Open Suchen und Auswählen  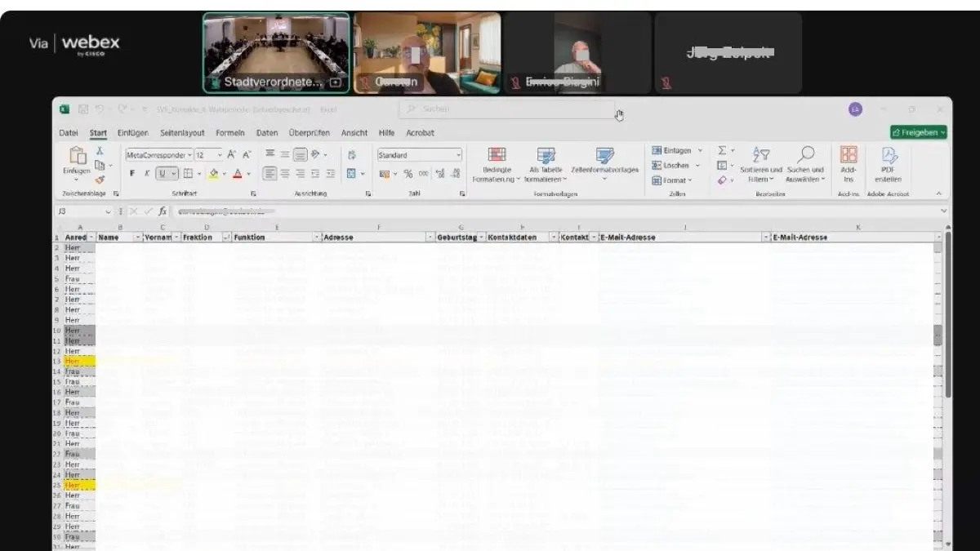pos(805,165)
